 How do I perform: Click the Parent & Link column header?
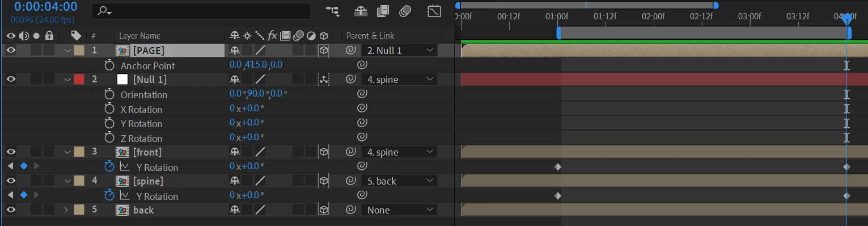click(370, 35)
